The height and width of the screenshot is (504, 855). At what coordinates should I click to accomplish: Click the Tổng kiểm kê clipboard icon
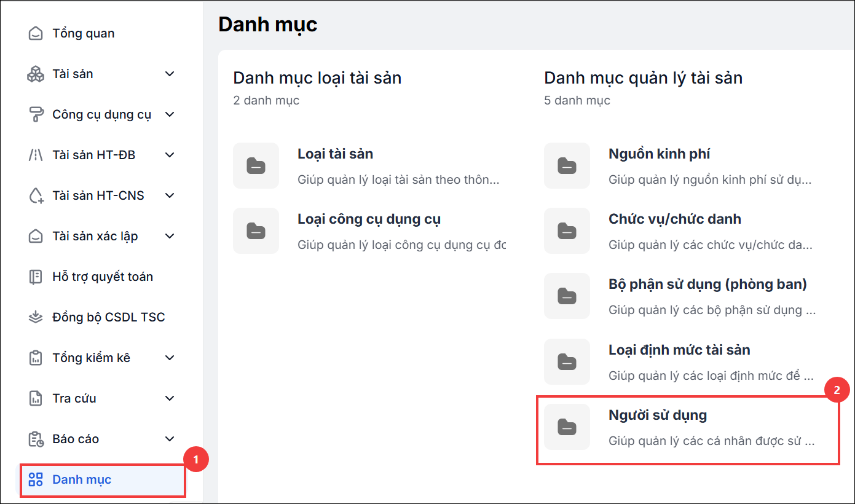[36, 358]
